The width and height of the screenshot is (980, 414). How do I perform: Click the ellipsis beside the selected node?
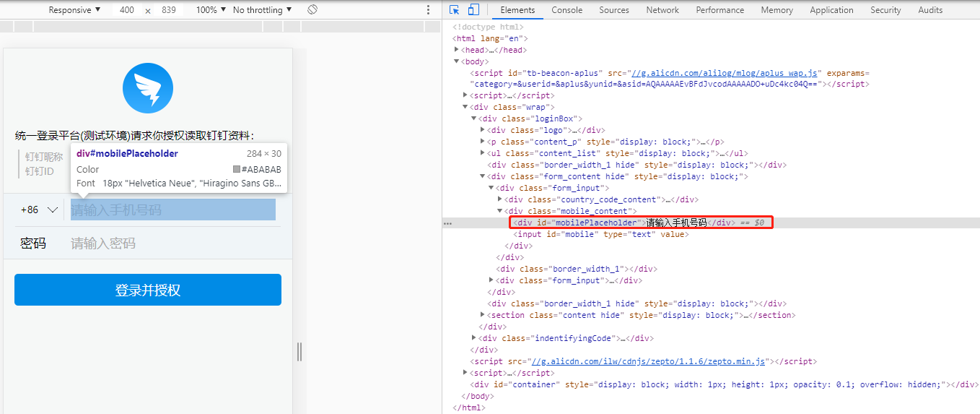coord(447,223)
